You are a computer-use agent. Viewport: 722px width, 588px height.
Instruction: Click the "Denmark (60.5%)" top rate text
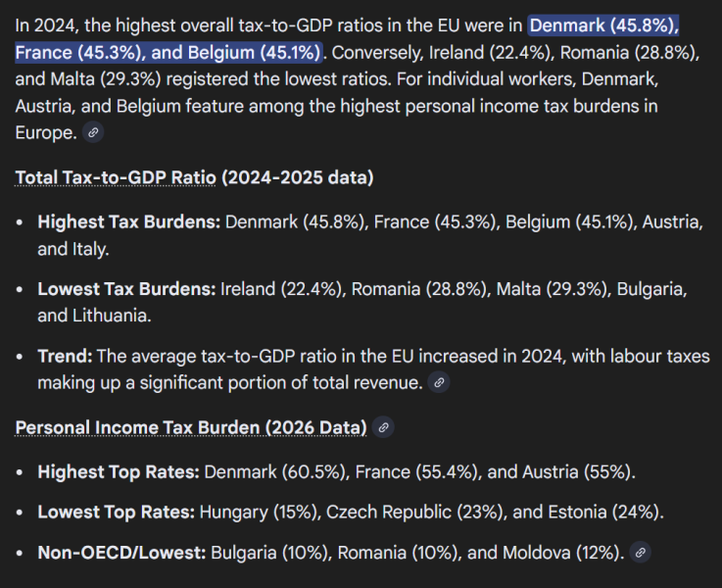point(275,472)
